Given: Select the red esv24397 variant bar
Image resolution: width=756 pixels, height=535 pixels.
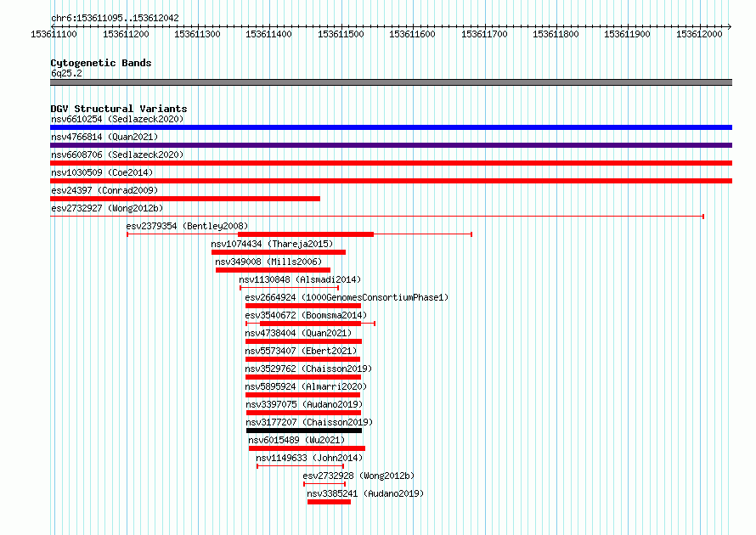Looking at the screenshot, I should coord(185,199).
